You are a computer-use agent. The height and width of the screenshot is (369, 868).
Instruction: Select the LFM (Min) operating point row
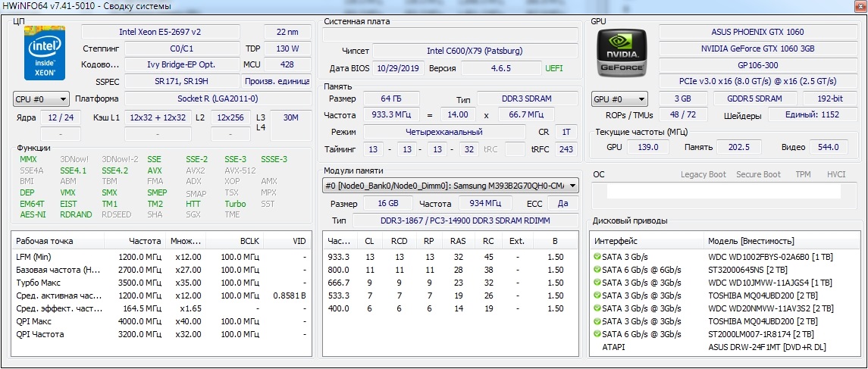tap(161, 258)
